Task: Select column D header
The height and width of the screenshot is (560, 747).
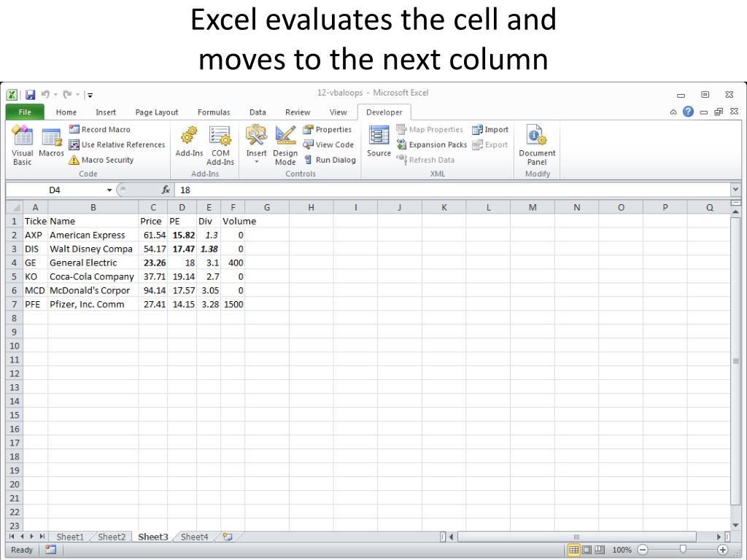Action: 182,207
